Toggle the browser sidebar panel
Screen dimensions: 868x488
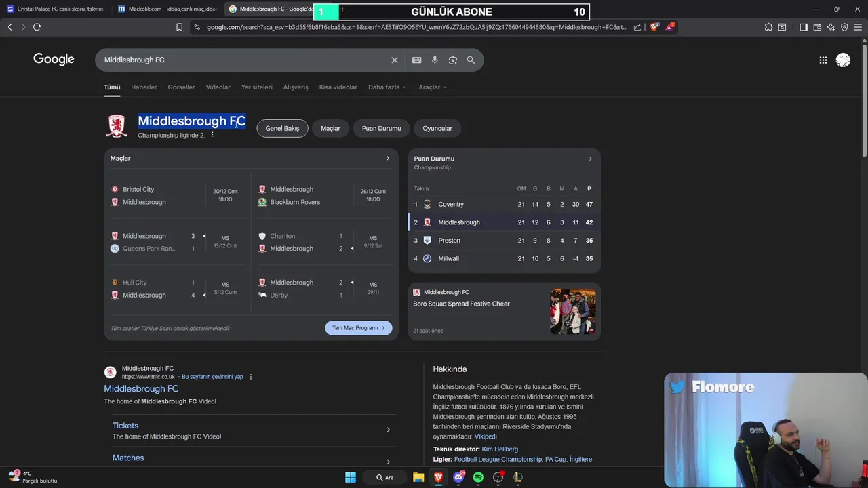coord(804,27)
